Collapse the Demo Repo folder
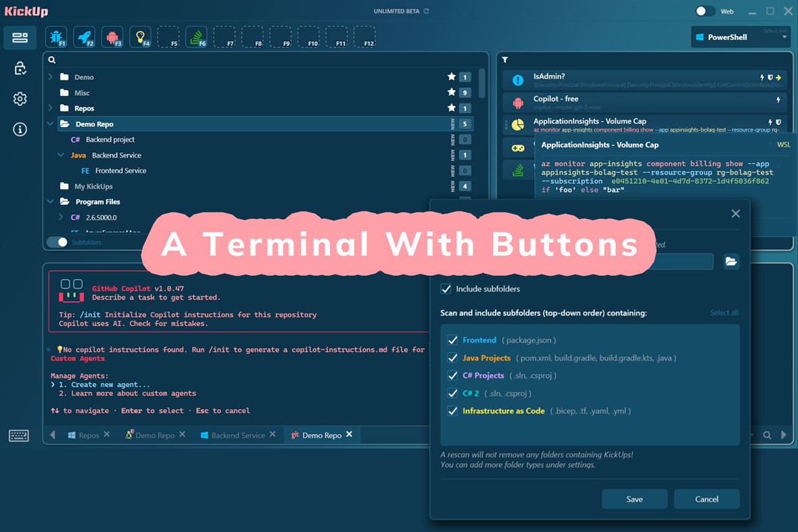Screen dimensions: 798x532 tap(50, 124)
